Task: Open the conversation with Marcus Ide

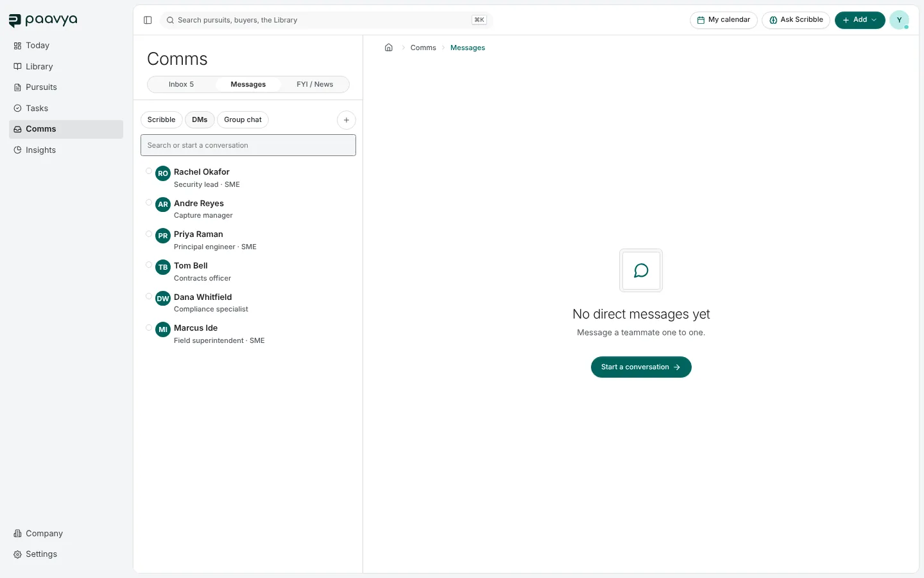Action: point(248,334)
